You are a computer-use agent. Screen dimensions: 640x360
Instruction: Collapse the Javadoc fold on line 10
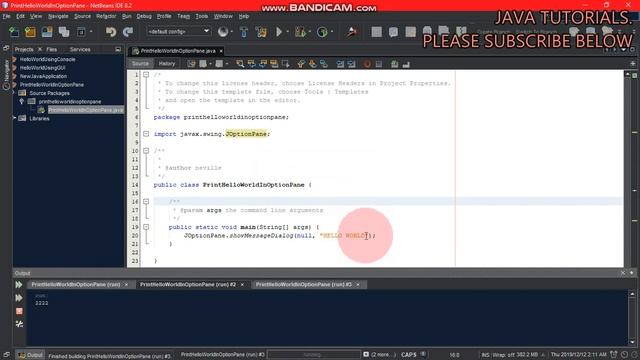pyautogui.click(x=146, y=151)
